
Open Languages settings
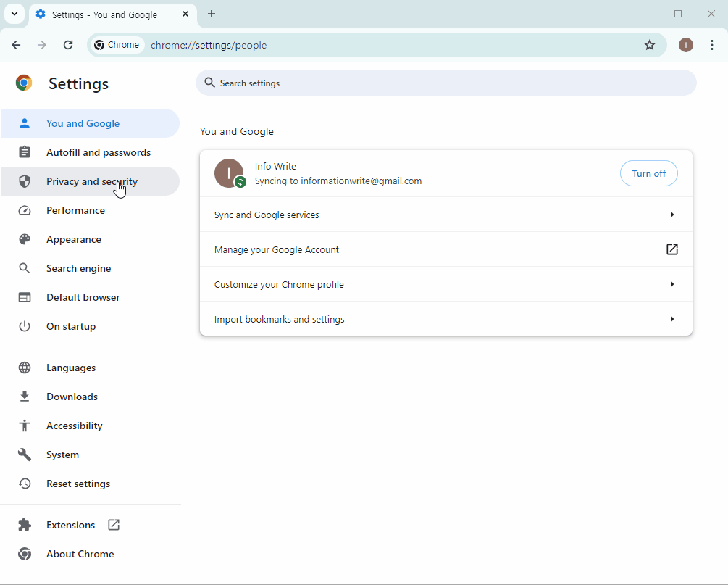point(90,368)
